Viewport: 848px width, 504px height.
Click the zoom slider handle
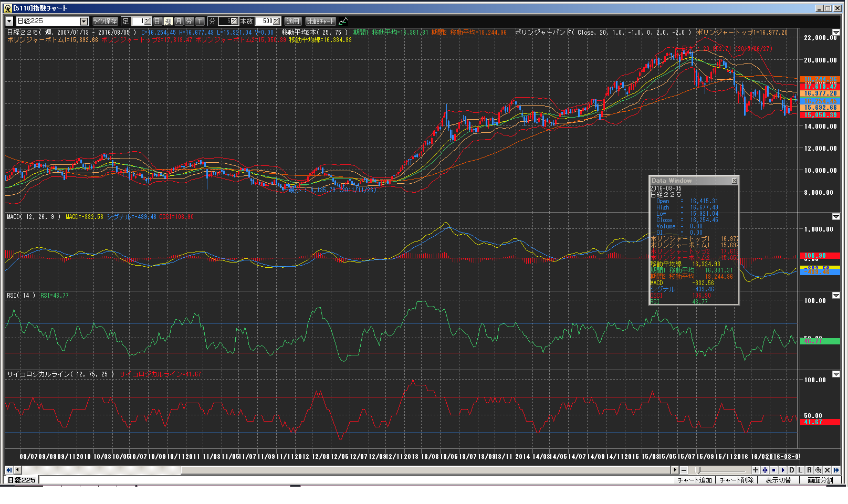coord(698,470)
